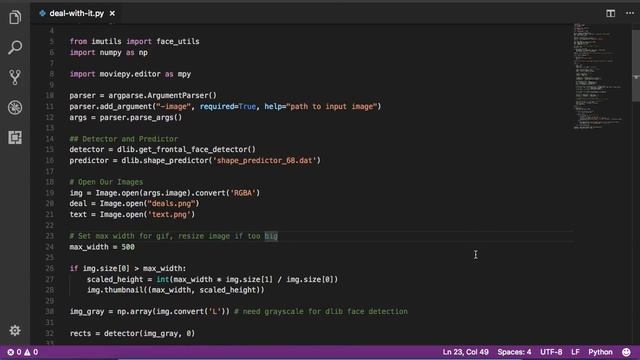Click 'dlib.get_frontal_face_detector()' on line 15

pos(186,149)
